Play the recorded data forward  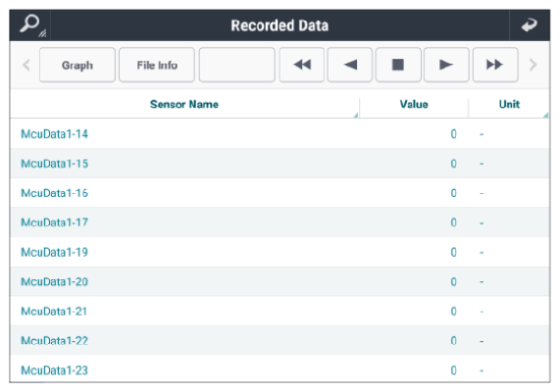pos(446,65)
